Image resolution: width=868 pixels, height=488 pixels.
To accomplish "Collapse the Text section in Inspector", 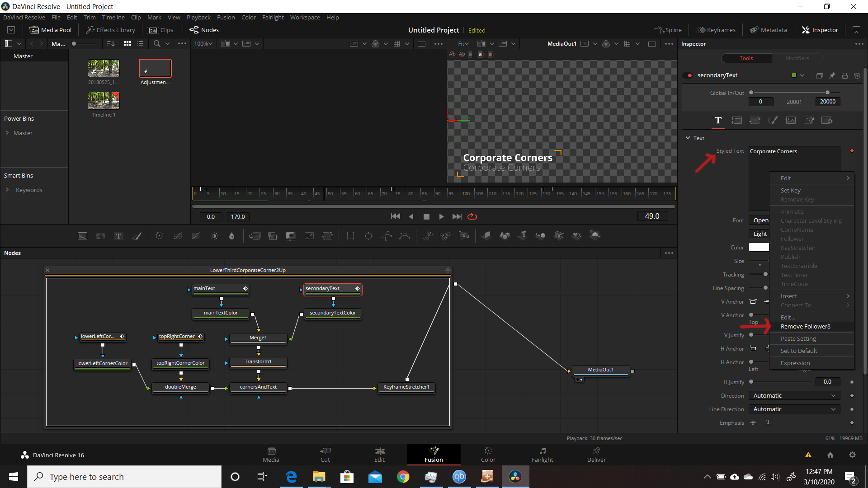I will pos(688,138).
